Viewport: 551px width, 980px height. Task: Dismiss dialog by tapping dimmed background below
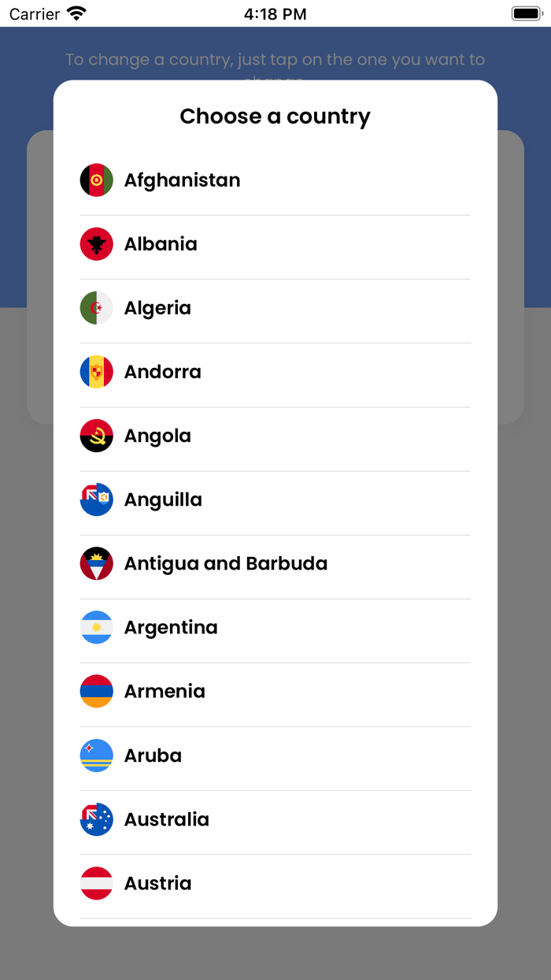coord(275,955)
